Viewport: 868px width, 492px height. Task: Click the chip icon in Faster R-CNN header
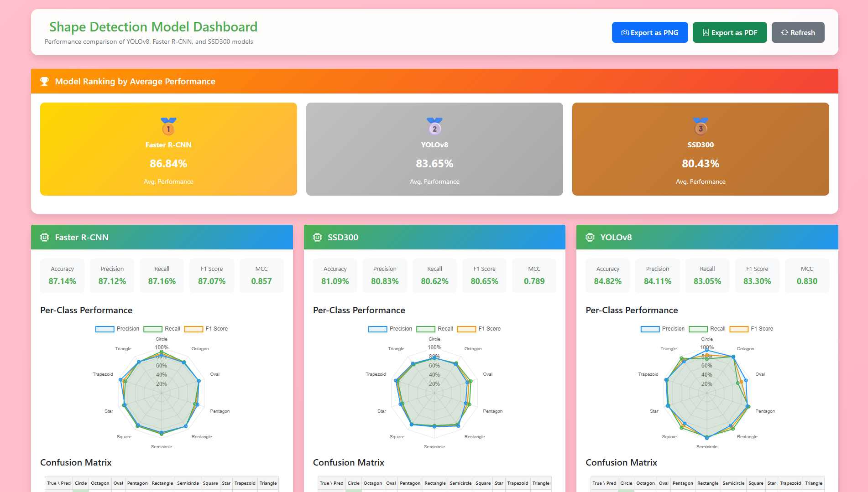tap(44, 237)
